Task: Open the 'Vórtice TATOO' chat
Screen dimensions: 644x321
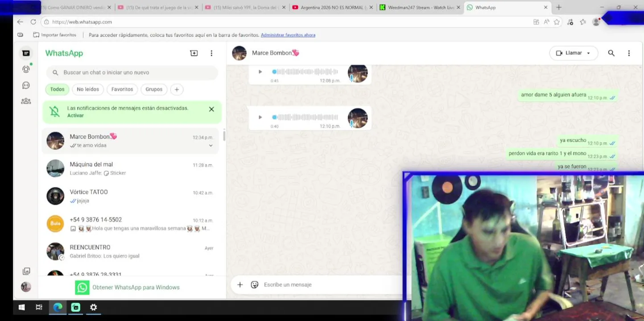Action: coord(130,196)
